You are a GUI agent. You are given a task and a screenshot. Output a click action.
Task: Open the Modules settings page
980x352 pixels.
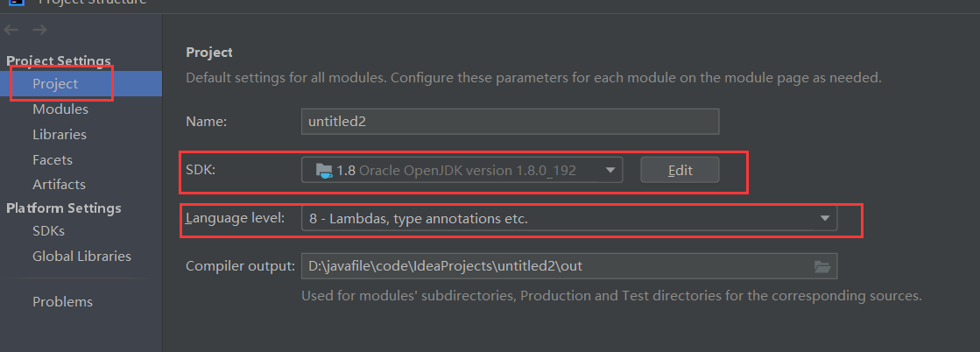coord(60,109)
